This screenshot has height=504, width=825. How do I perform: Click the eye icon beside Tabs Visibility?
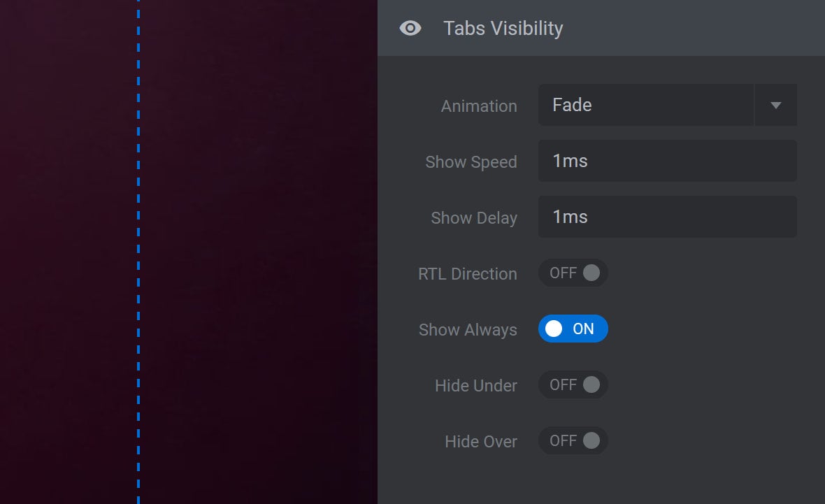coord(410,28)
